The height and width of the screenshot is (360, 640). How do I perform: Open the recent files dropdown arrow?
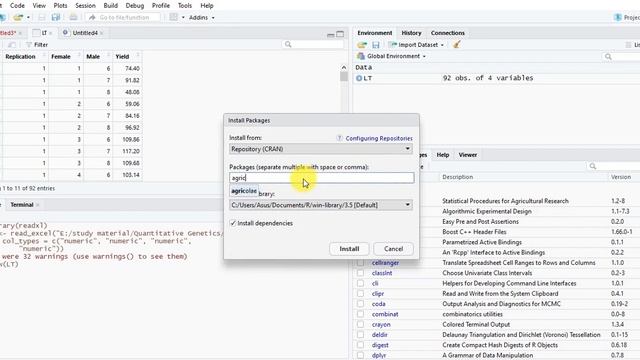pos(28,18)
